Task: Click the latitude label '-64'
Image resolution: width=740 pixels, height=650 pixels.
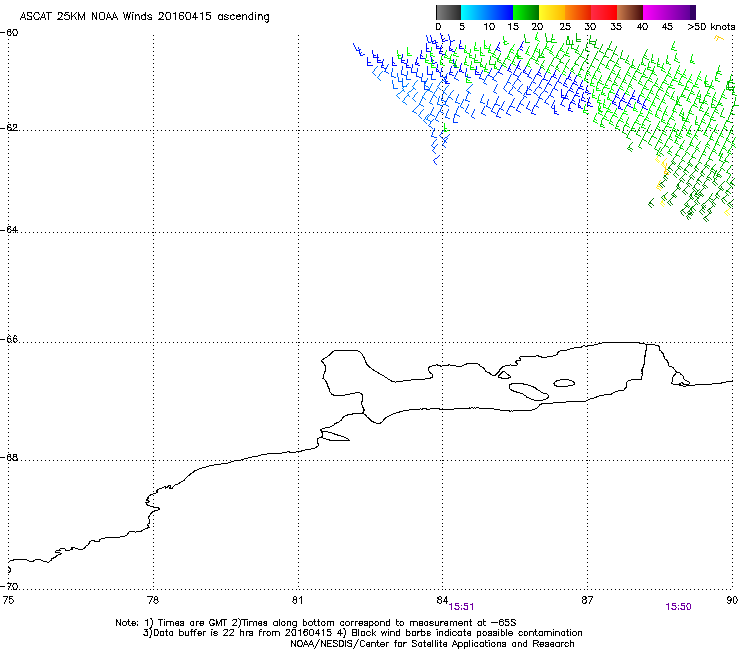Action: pos(9,229)
